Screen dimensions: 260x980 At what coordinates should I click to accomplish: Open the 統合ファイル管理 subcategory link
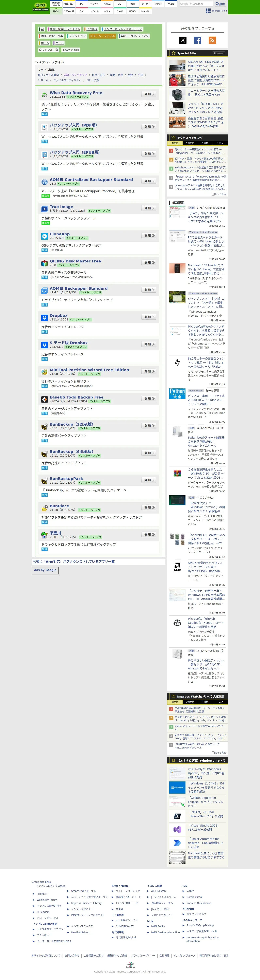[x=48, y=75]
